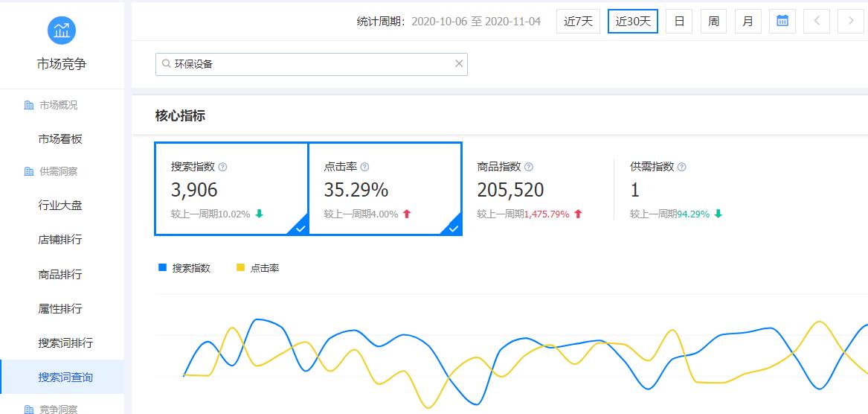Select the 商品指数 metric card
868x414 pixels.
[x=536, y=189]
